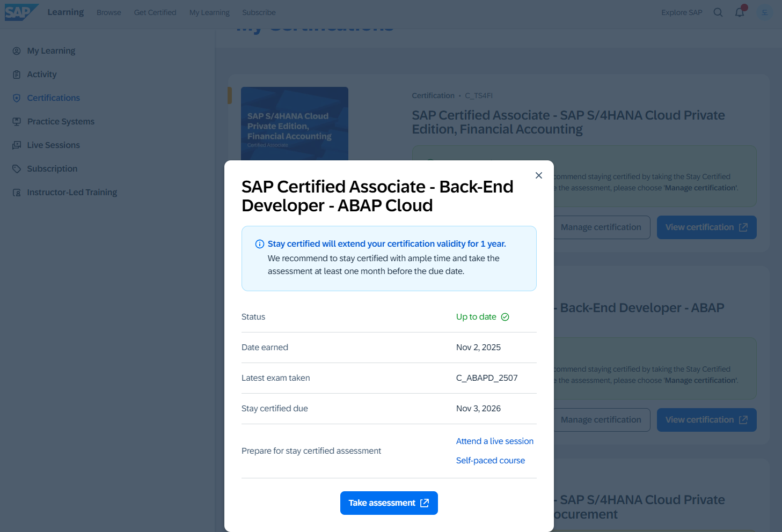Open the user profile avatar
The image size is (782, 532).
[x=764, y=12]
